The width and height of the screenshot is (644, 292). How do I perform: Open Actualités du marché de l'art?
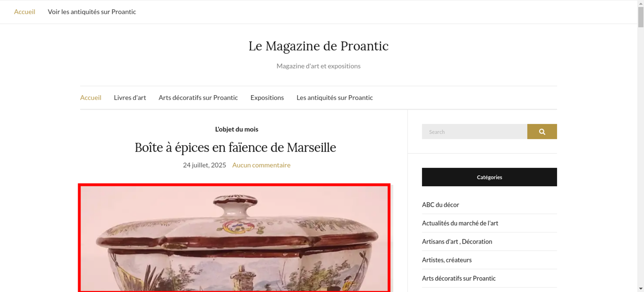coord(460,223)
